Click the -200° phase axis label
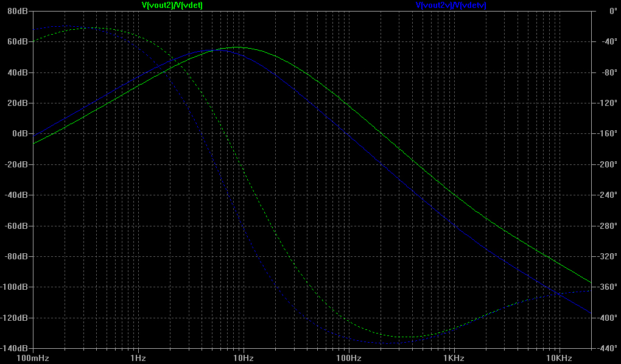 pos(606,164)
